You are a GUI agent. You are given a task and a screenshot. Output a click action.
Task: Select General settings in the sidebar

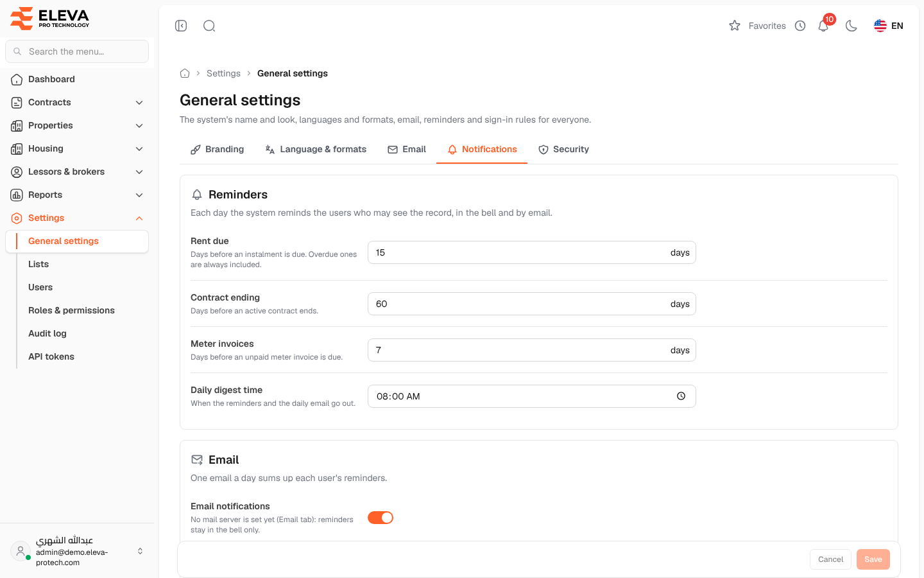pos(77,241)
